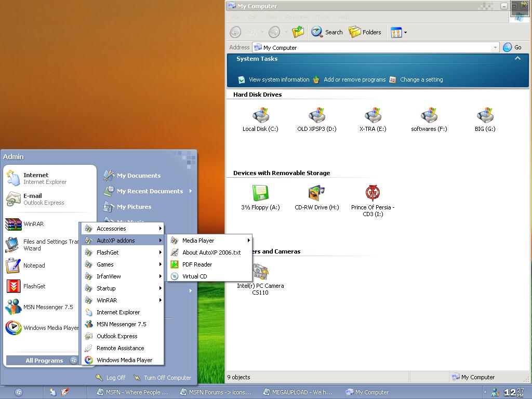The image size is (532, 399).
Task: Choose Internet Explorer in All Programs list
Action: pos(123,312)
